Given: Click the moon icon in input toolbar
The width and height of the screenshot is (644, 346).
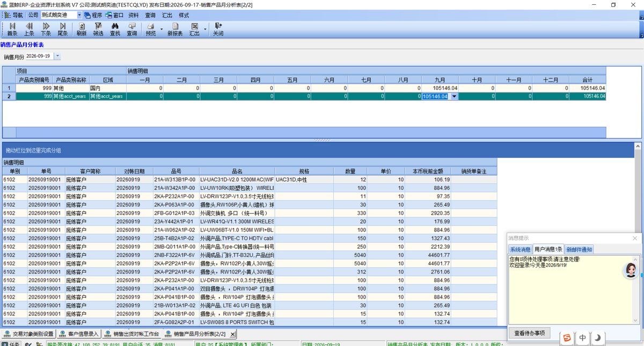Looking at the screenshot, I should [598, 337].
